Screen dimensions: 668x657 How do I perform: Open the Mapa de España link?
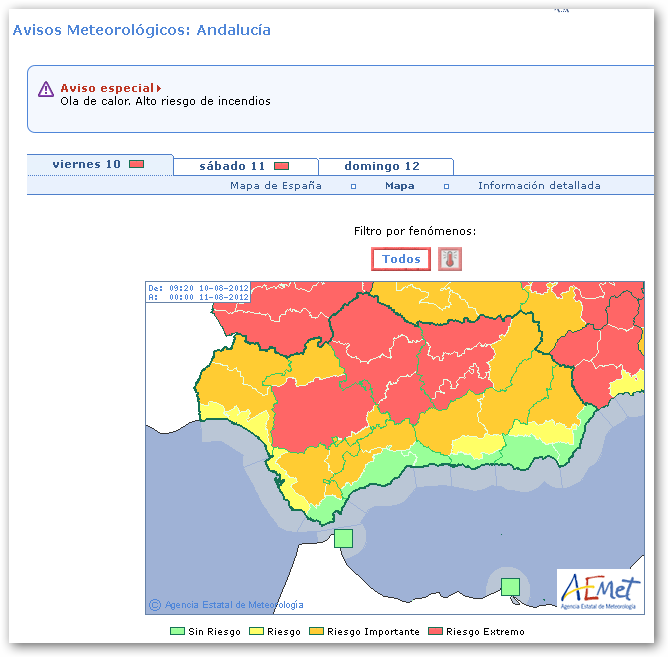coord(276,186)
